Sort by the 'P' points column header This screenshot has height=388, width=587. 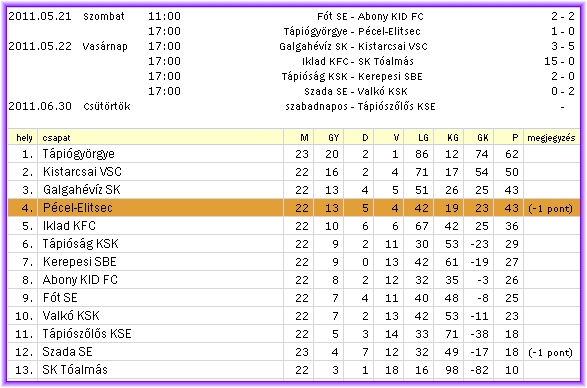[x=515, y=137]
